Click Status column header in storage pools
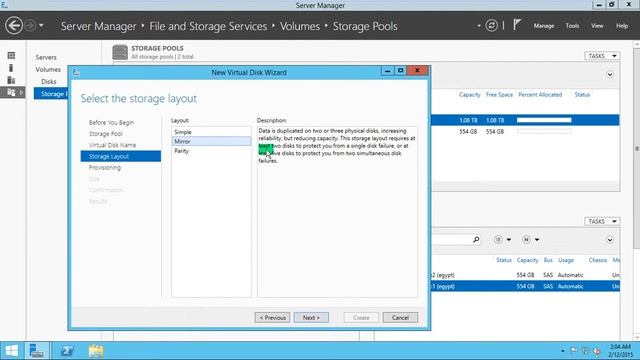 (582, 95)
